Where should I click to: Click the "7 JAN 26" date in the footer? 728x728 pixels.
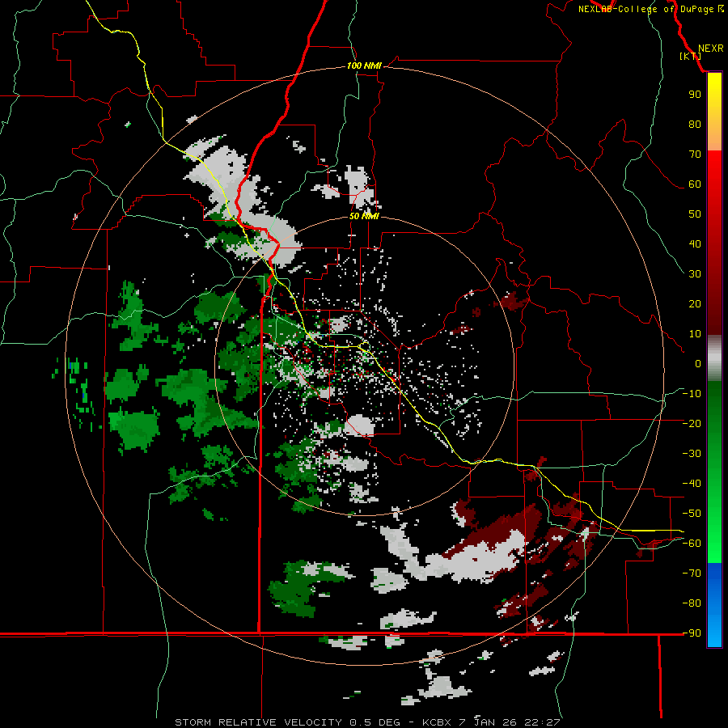488,722
